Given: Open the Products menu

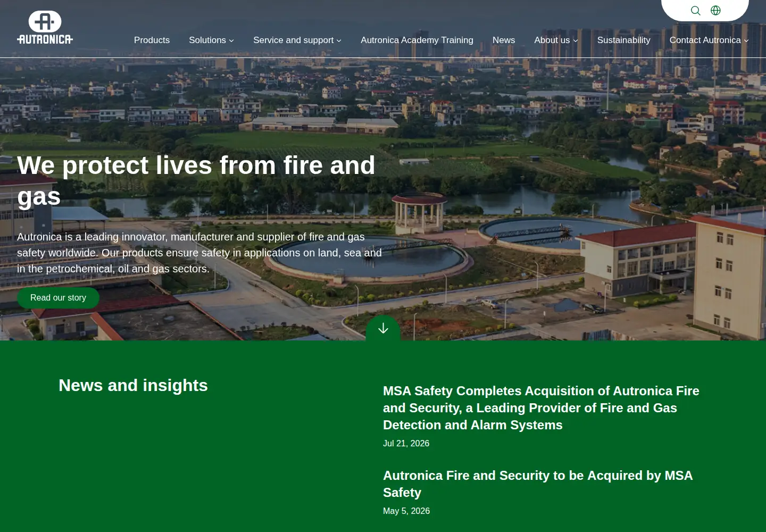Looking at the screenshot, I should [x=152, y=40].
